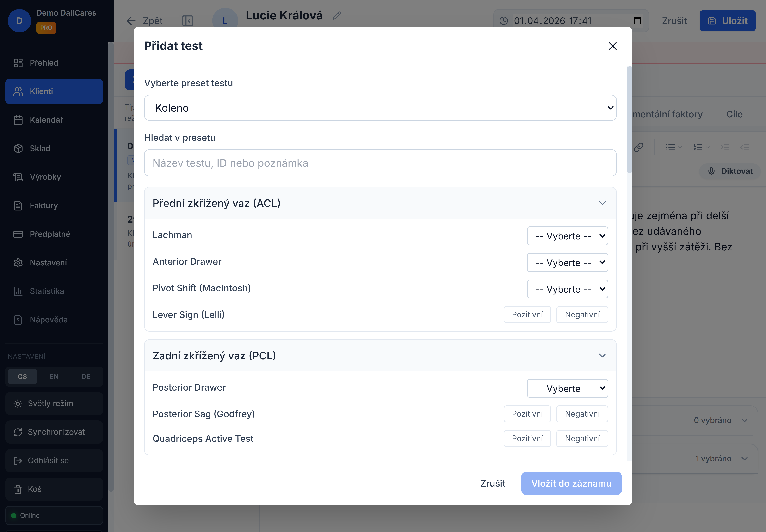This screenshot has height=532, width=766.
Task: Mark Posterior Sag (Godfrey) as Negativní
Action: pos(582,414)
